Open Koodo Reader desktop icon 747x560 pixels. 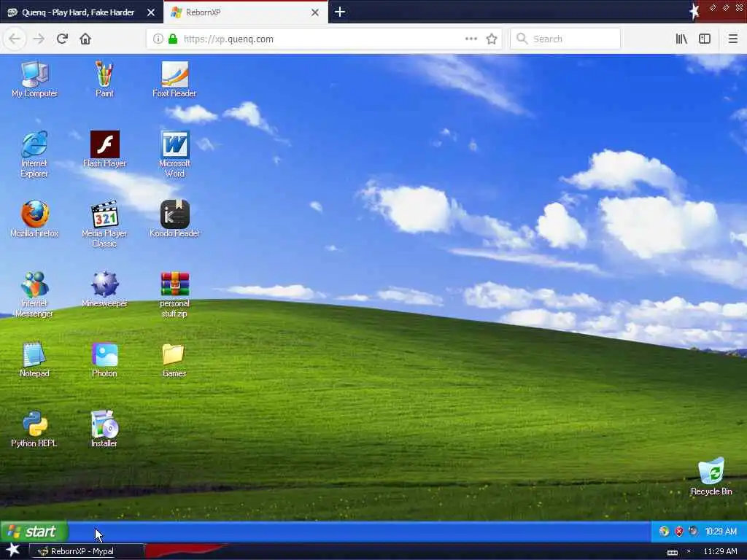click(174, 219)
